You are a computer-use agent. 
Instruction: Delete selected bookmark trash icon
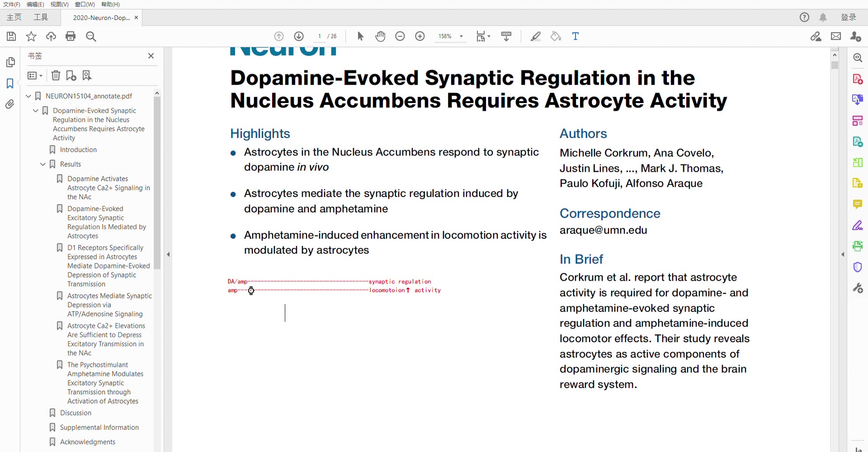[x=56, y=75]
